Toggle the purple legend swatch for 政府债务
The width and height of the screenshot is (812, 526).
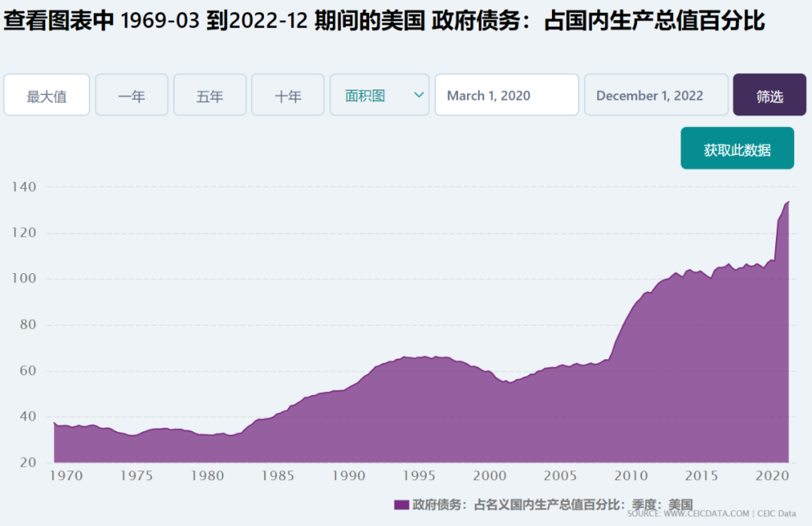click(401, 505)
